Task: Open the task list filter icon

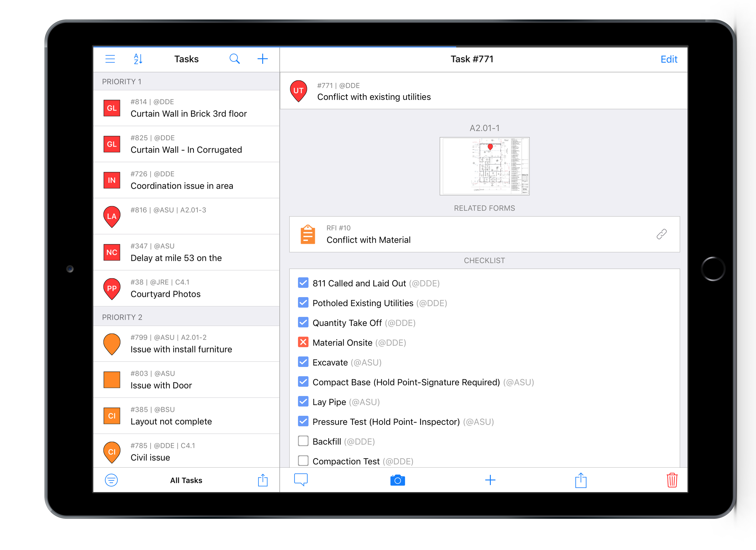Action: [111, 480]
